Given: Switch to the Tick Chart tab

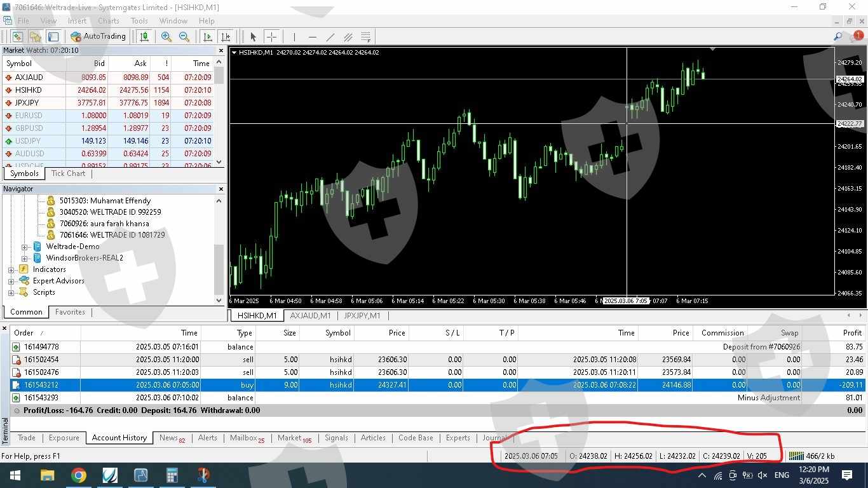Looking at the screenshot, I should (x=68, y=173).
